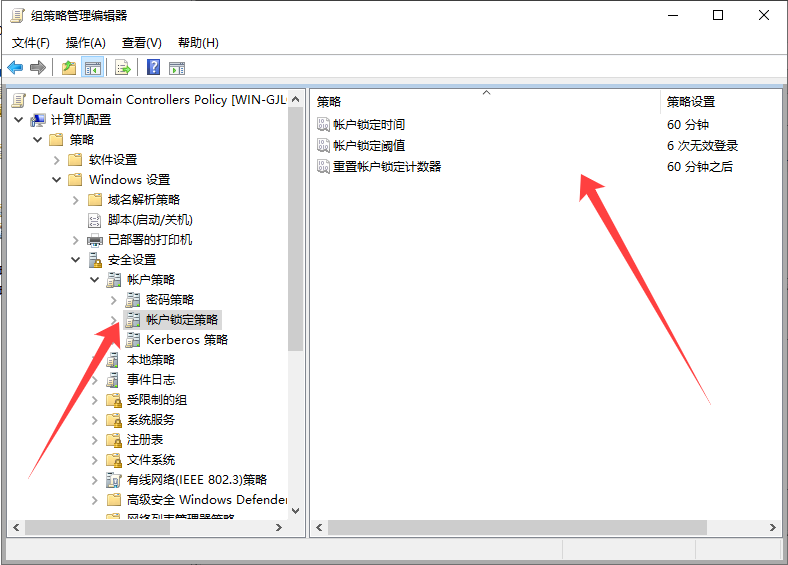Expand the 软件设置 tree node

point(56,160)
